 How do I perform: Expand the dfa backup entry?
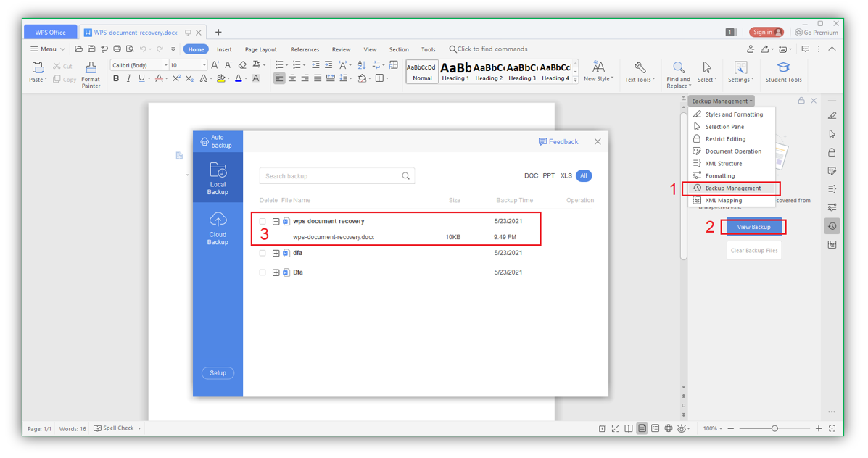276,252
